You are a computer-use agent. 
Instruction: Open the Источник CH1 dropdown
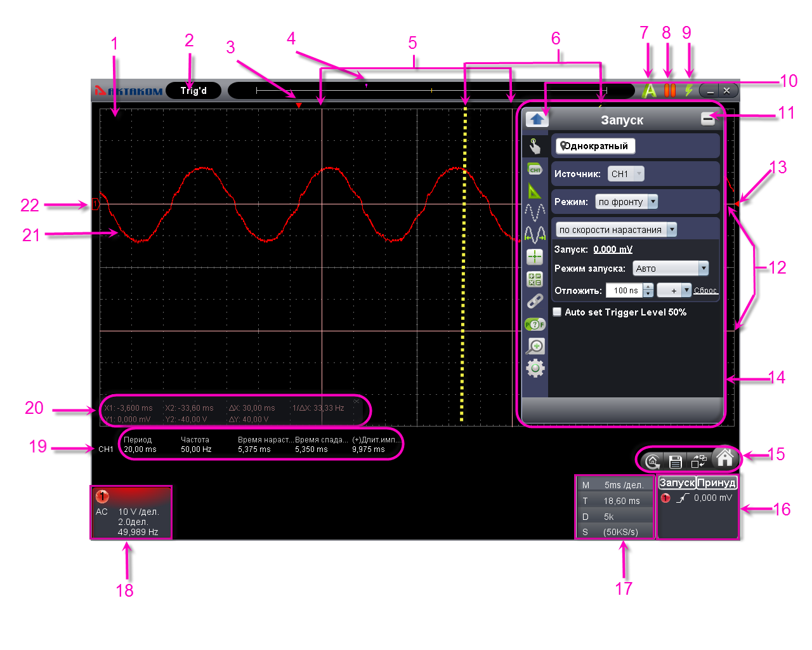click(x=625, y=174)
